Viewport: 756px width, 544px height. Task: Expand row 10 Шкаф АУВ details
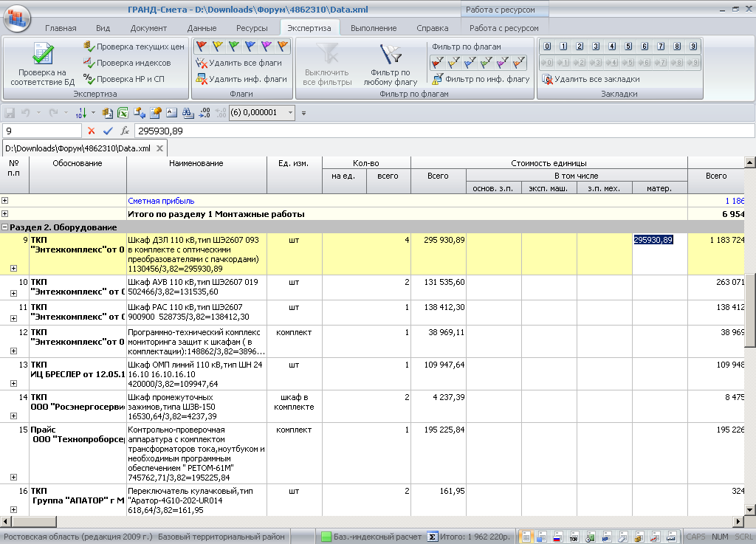pyautogui.click(x=13, y=294)
